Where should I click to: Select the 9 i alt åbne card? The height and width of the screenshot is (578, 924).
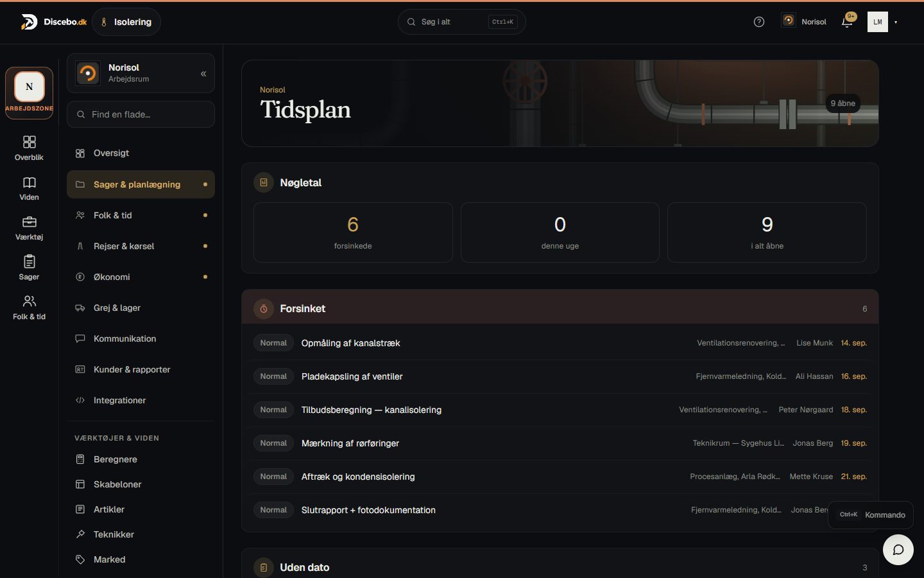pos(767,232)
